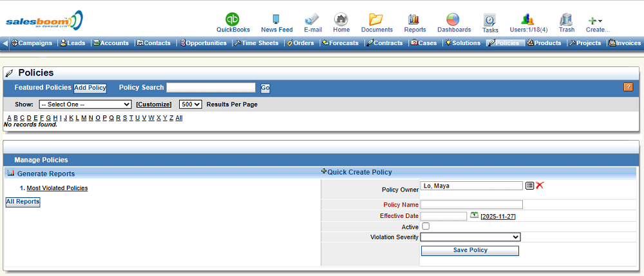Switch to the Opportunities tab
The image size is (644, 276).
(x=204, y=43)
